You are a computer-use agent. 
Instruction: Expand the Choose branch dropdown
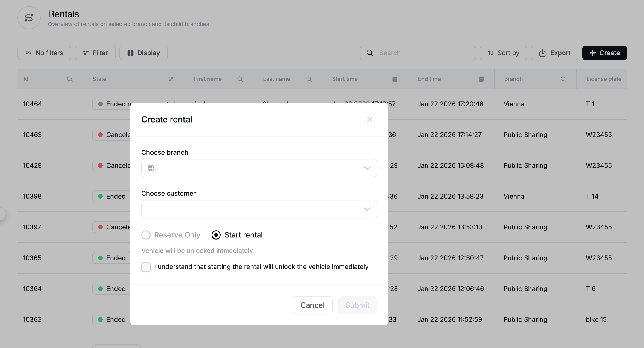pos(259,168)
